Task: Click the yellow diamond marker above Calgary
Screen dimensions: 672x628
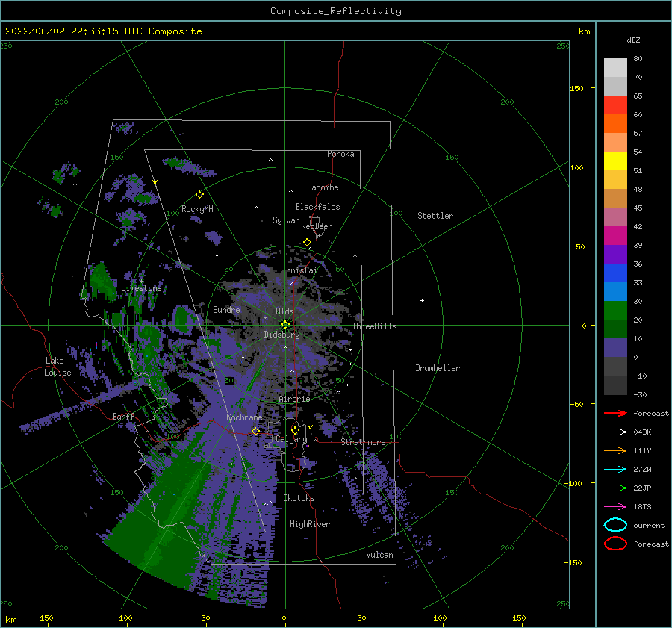Action: click(x=295, y=430)
